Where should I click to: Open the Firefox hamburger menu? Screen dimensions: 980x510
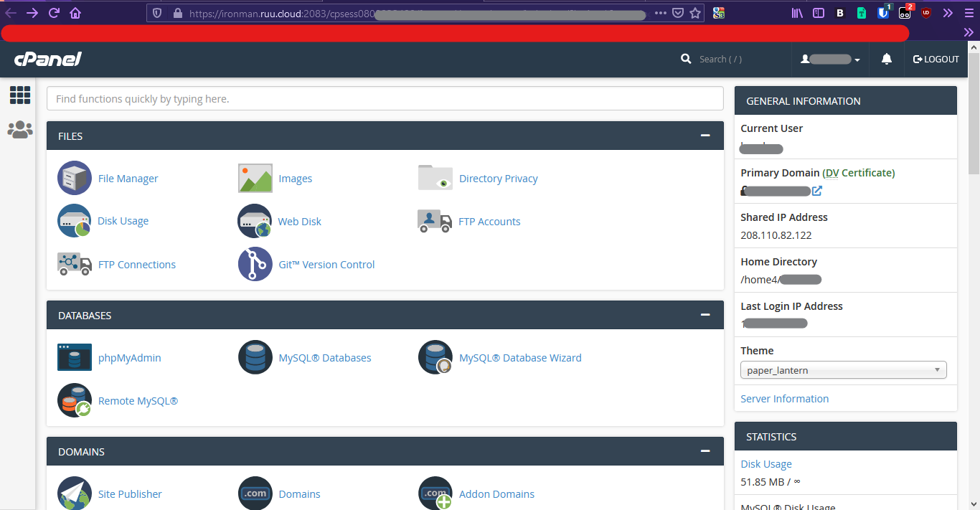[x=969, y=13]
